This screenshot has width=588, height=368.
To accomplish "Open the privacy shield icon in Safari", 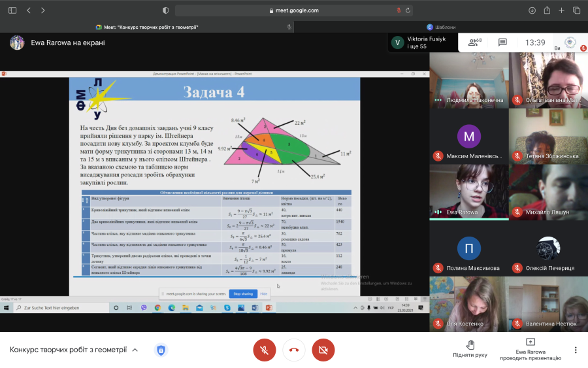I will (165, 10).
